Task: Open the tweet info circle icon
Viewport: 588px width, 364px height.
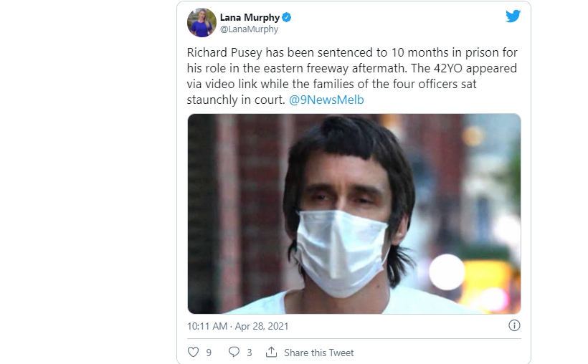Action: click(x=514, y=325)
